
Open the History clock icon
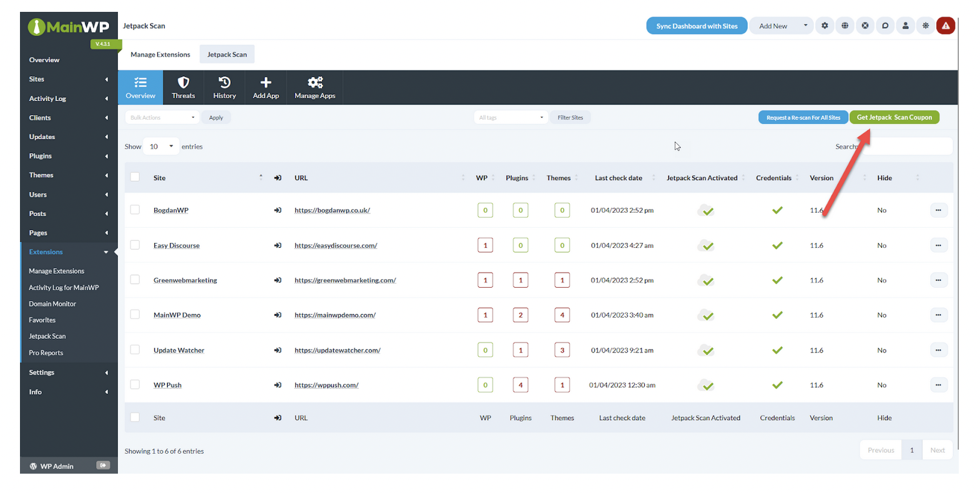coord(225,82)
